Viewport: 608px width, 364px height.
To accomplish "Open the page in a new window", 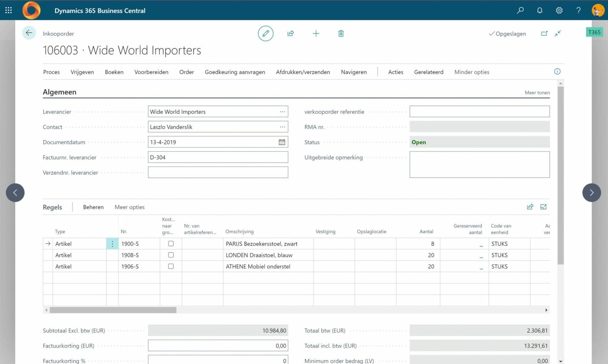I will pos(544,33).
